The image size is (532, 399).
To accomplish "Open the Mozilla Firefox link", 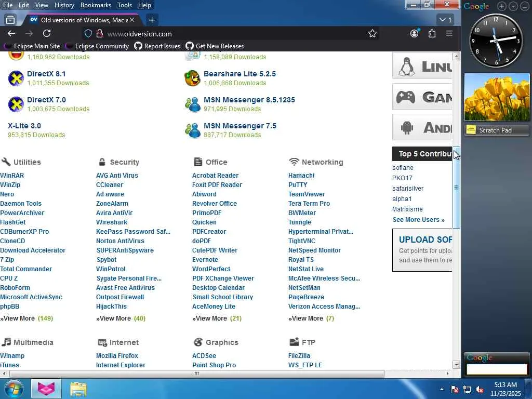I will pos(117,355).
